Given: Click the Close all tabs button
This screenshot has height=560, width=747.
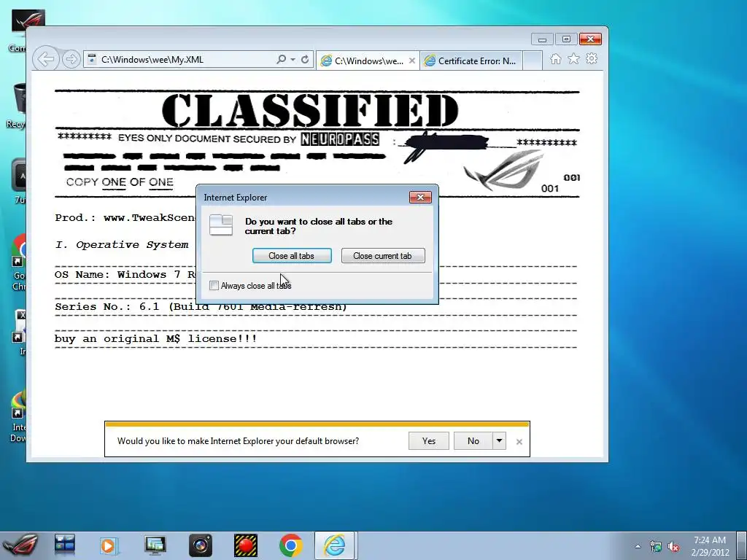Looking at the screenshot, I should [x=292, y=256].
